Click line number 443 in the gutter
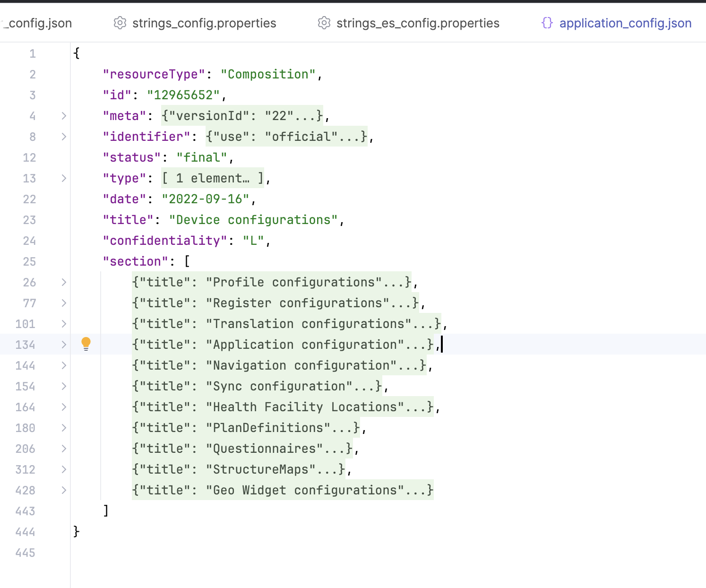Image resolution: width=706 pixels, height=588 pixels. 26,511
